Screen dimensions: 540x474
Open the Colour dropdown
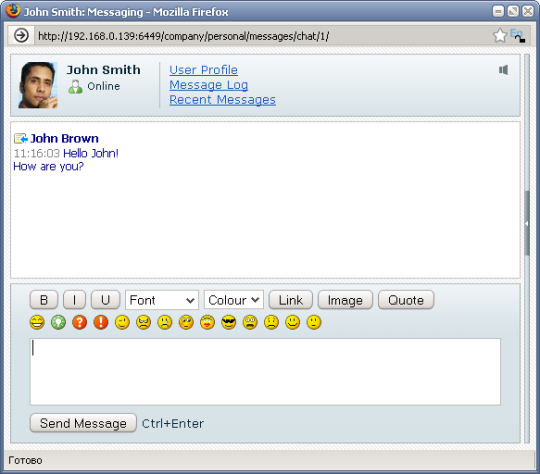click(x=234, y=300)
